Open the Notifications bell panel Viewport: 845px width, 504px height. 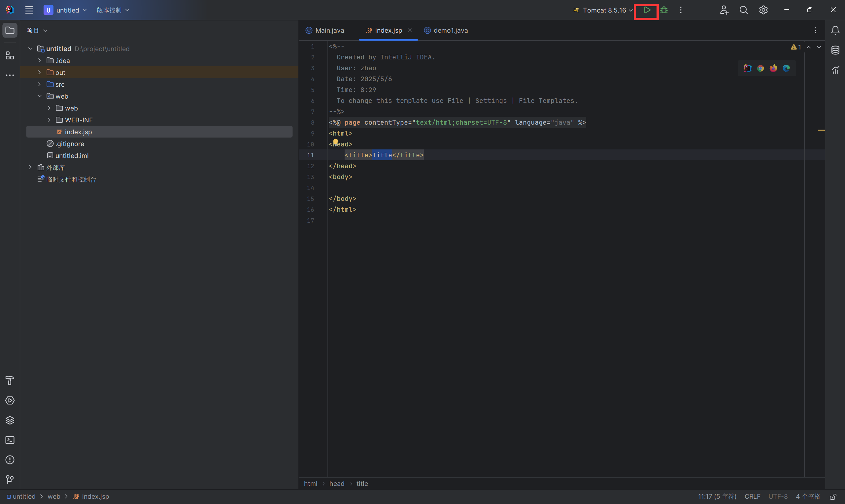pyautogui.click(x=835, y=31)
